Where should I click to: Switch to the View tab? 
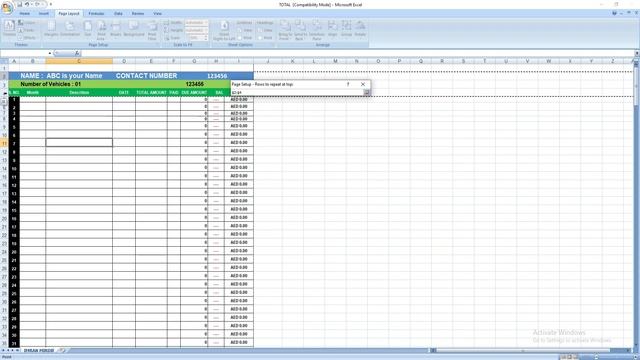(x=158, y=13)
